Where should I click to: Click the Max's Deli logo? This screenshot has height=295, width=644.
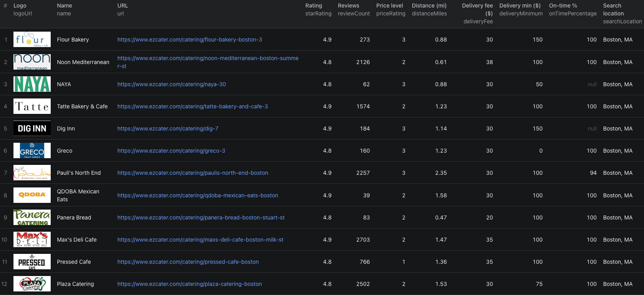(32, 240)
